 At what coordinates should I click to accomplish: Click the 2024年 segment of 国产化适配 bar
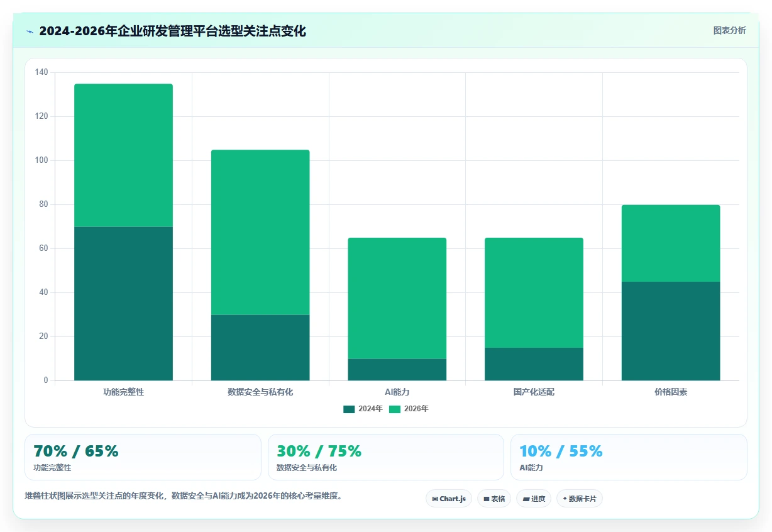(534, 363)
